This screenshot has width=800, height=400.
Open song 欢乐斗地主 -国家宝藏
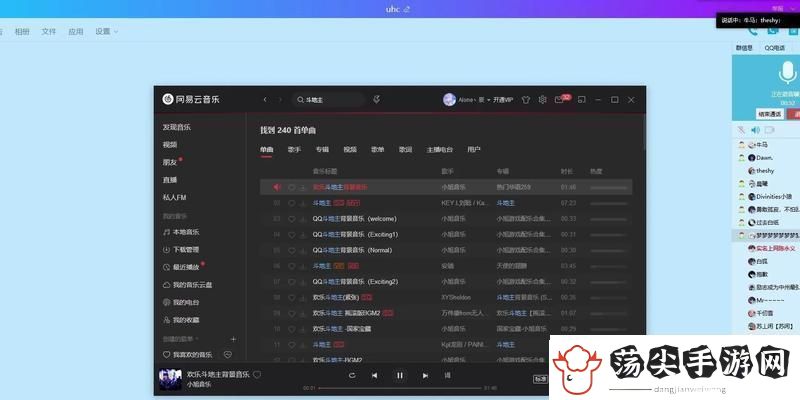[x=342, y=329]
